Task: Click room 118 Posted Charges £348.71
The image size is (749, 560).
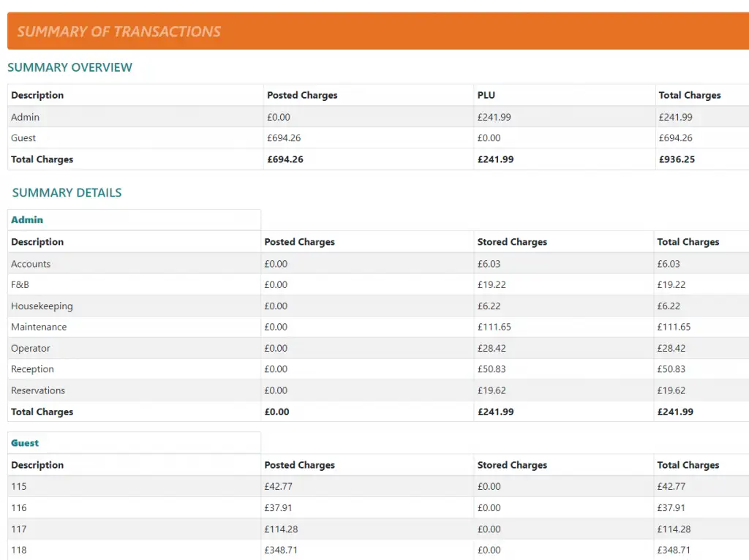Action: click(x=282, y=550)
